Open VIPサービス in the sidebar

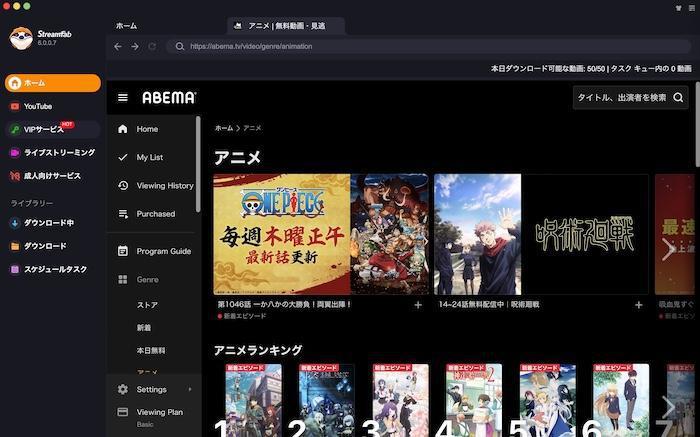pos(53,129)
